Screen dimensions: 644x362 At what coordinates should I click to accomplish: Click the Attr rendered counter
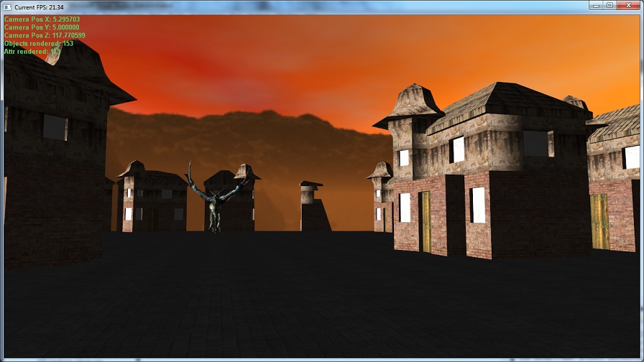[x=32, y=52]
